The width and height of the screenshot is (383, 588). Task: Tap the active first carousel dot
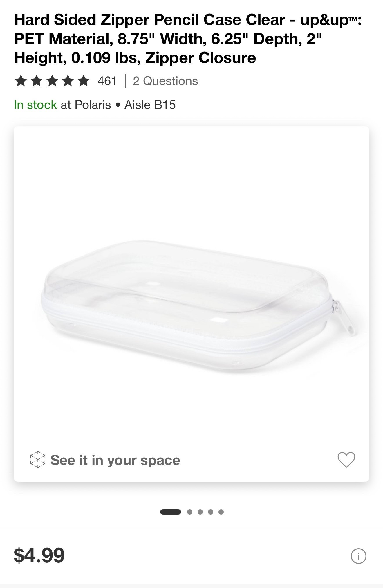(170, 512)
